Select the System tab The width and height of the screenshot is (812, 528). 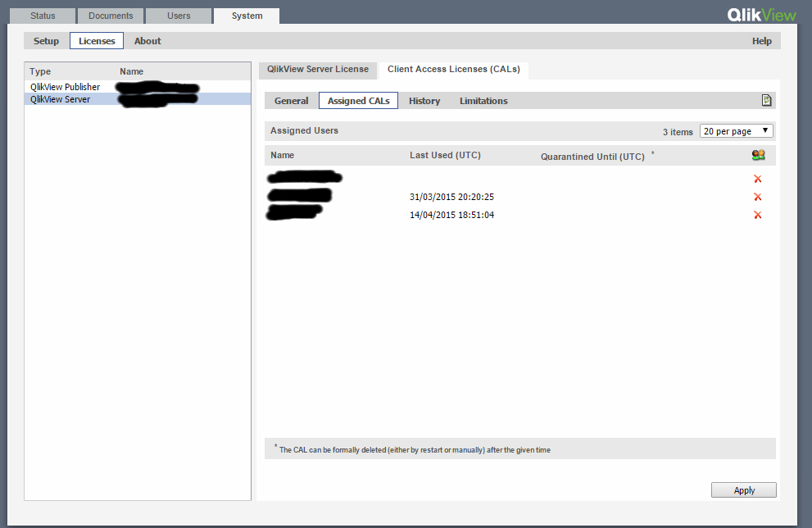(247, 16)
